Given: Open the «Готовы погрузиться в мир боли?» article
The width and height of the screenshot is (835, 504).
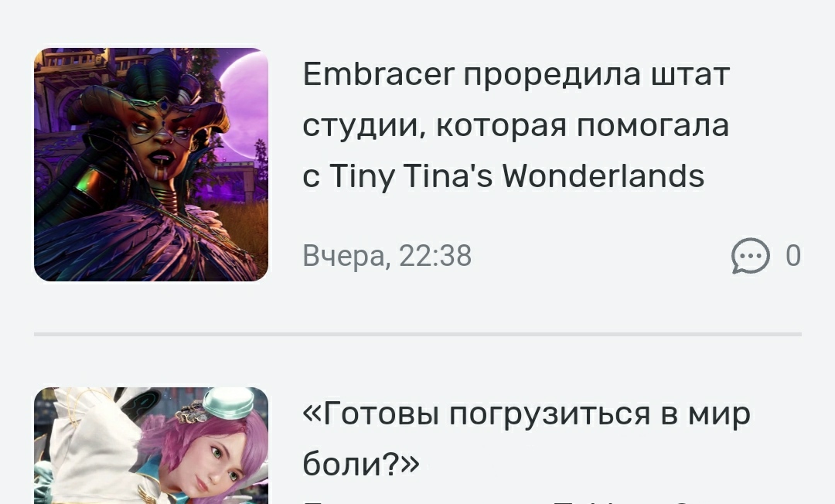Looking at the screenshot, I should click(527, 439).
